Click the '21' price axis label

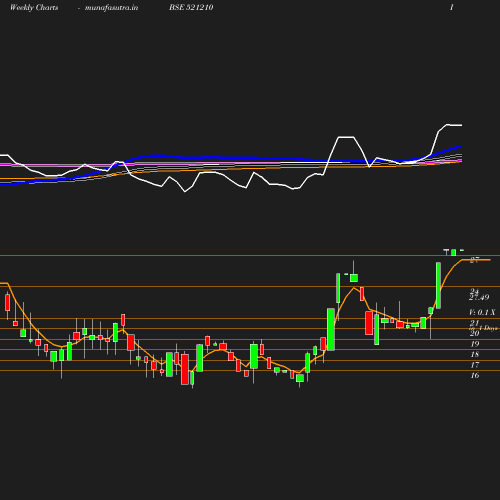(x=474, y=323)
